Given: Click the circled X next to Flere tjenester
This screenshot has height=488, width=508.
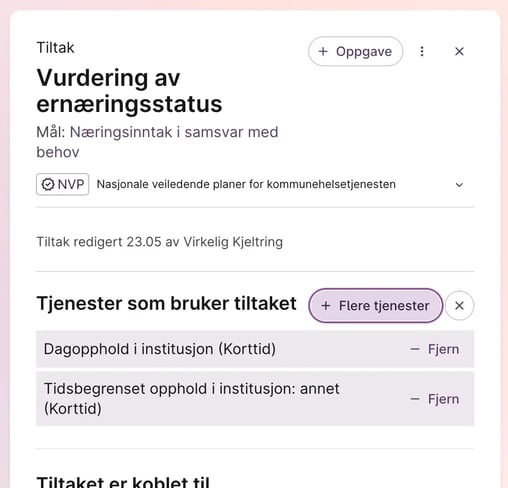Looking at the screenshot, I should coord(459,306).
